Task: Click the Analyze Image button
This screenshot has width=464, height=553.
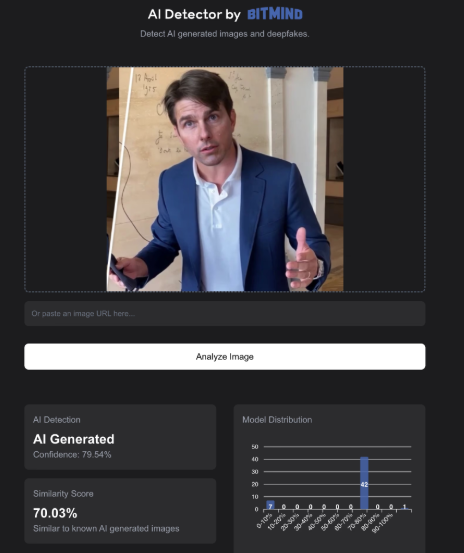Action: 225,357
